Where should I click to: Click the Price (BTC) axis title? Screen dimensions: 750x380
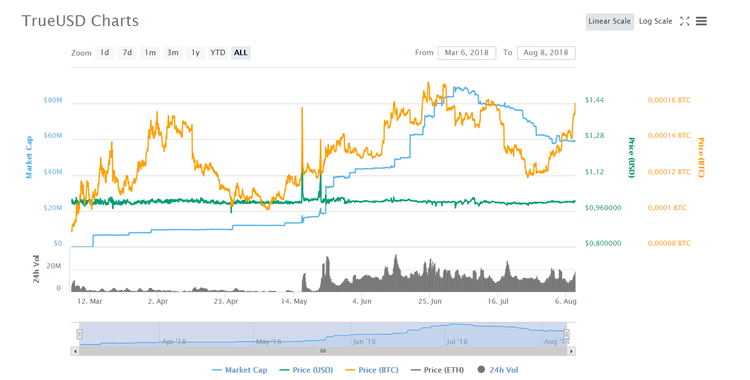701,157
